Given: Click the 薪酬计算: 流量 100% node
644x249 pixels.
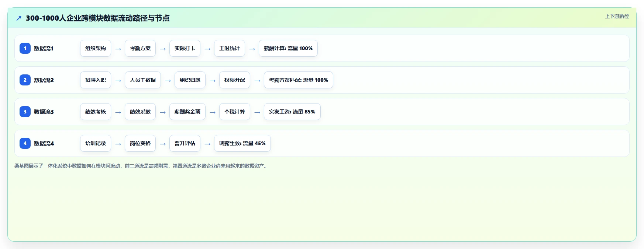Looking at the screenshot, I should 288,48.
